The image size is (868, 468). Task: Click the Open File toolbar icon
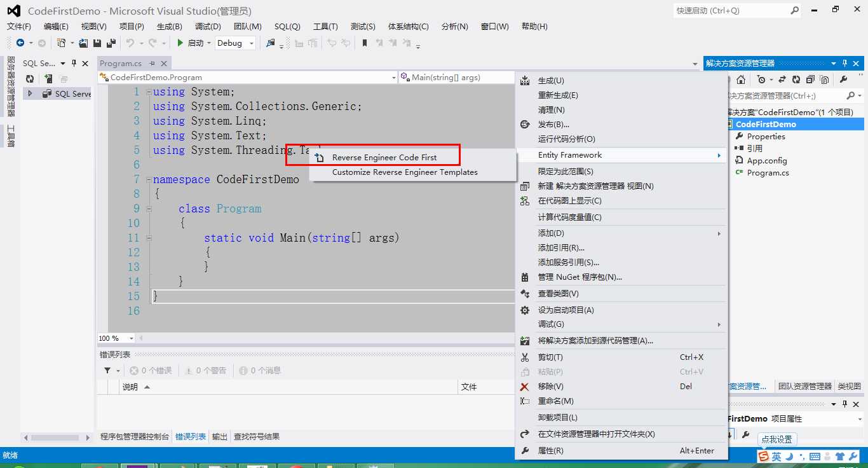[83, 43]
